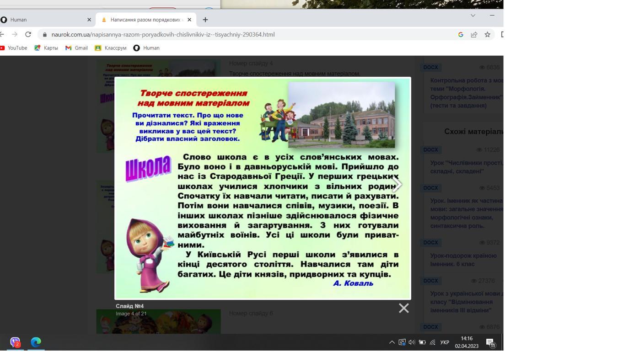Open YouTube bookmark
The height and width of the screenshot is (362, 644).
14,48
